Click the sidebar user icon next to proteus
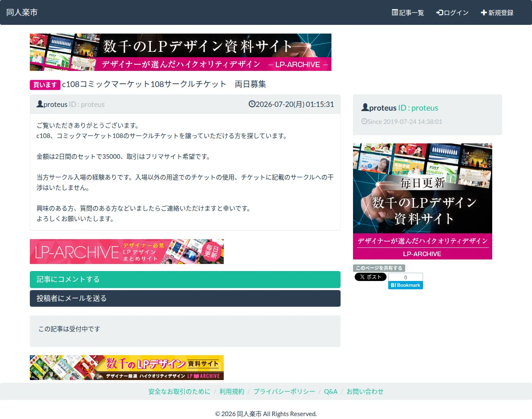Image resolution: width=532 pixels, height=419 pixels. tap(365, 107)
